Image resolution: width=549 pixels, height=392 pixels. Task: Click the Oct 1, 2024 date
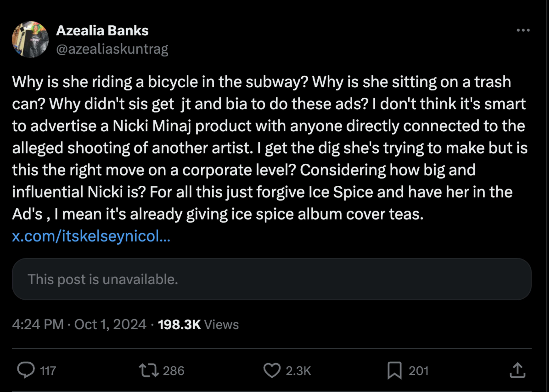pos(110,324)
